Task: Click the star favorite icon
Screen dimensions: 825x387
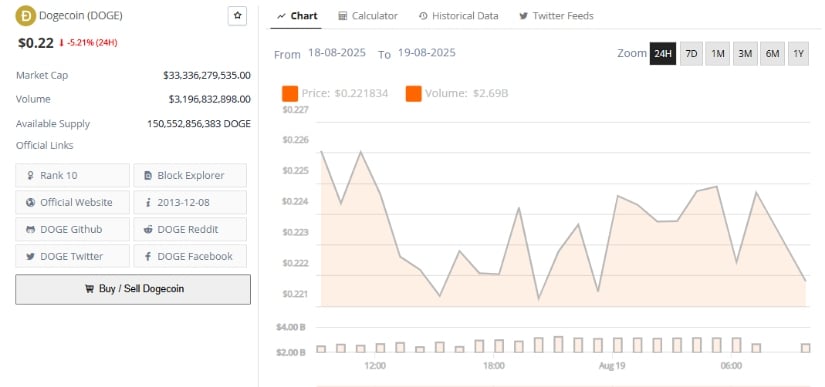Action: click(x=237, y=16)
